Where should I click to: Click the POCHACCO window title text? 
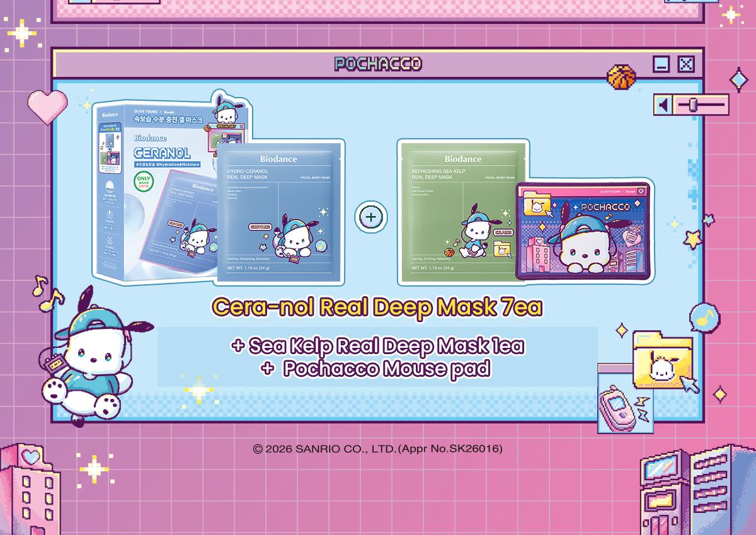coord(378,64)
